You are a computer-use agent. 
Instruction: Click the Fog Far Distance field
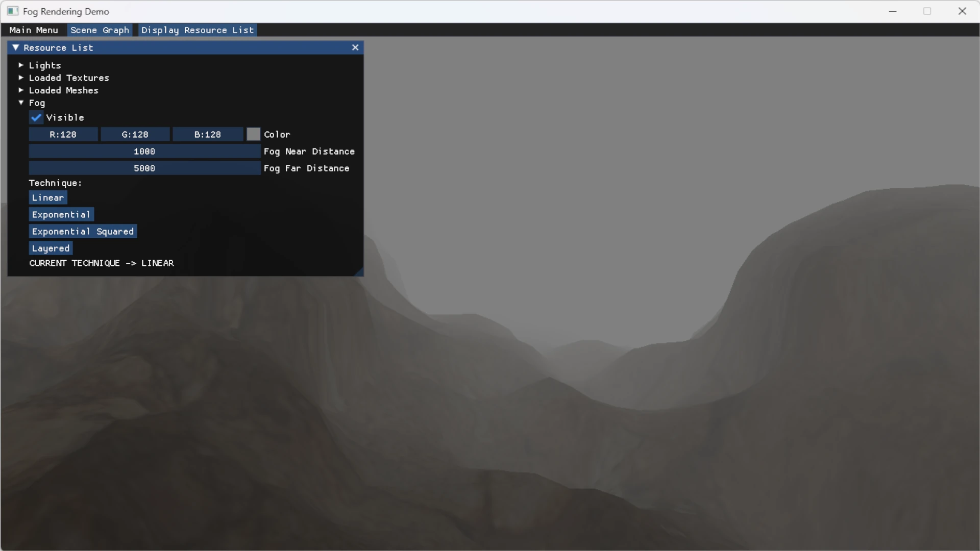coord(144,168)
